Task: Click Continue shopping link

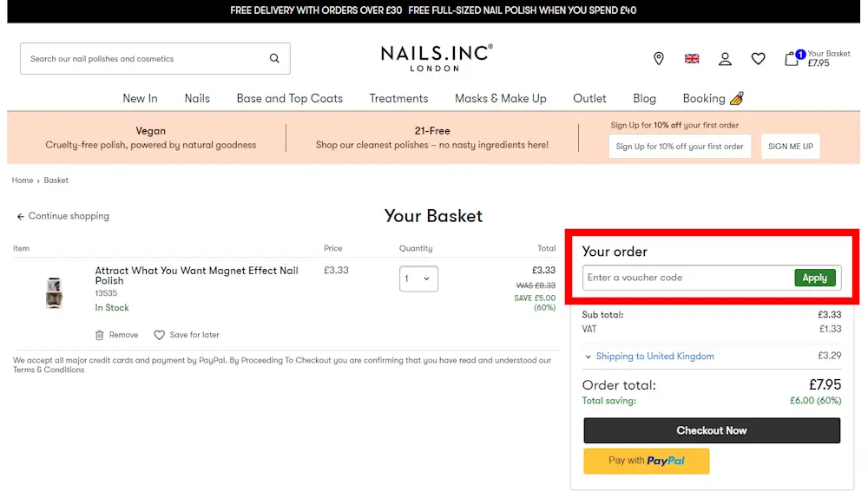Action: (69, 216)
